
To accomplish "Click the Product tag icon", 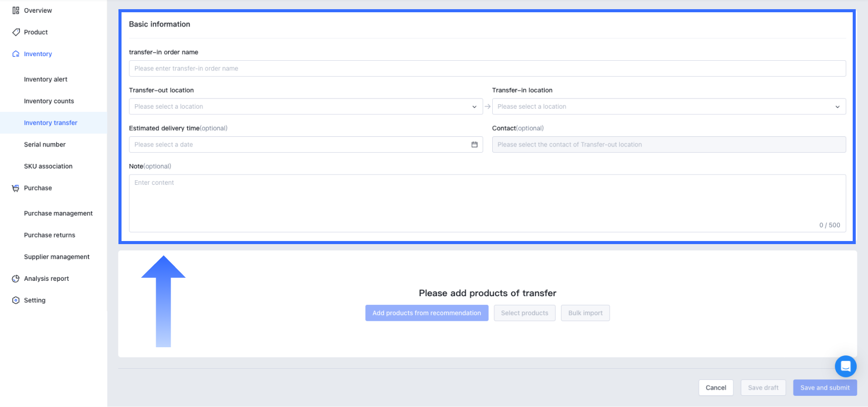I will coord(16,32).
